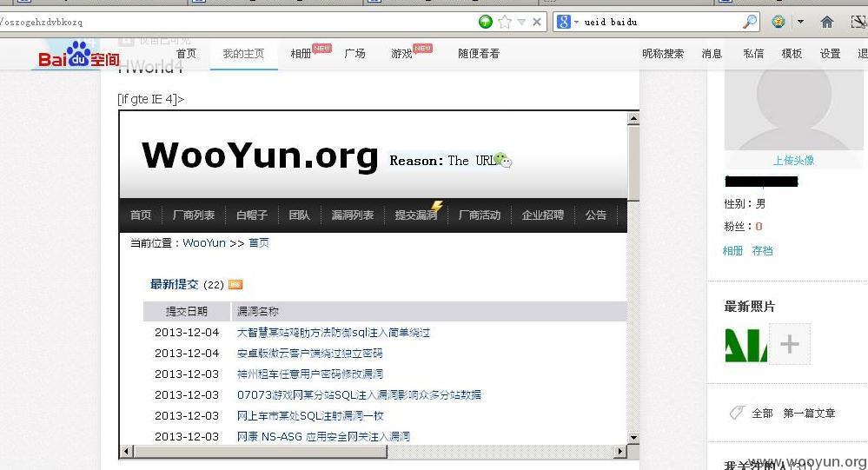
Task: Click the grey profile avatar placeholder
Action: pos(794,109)
